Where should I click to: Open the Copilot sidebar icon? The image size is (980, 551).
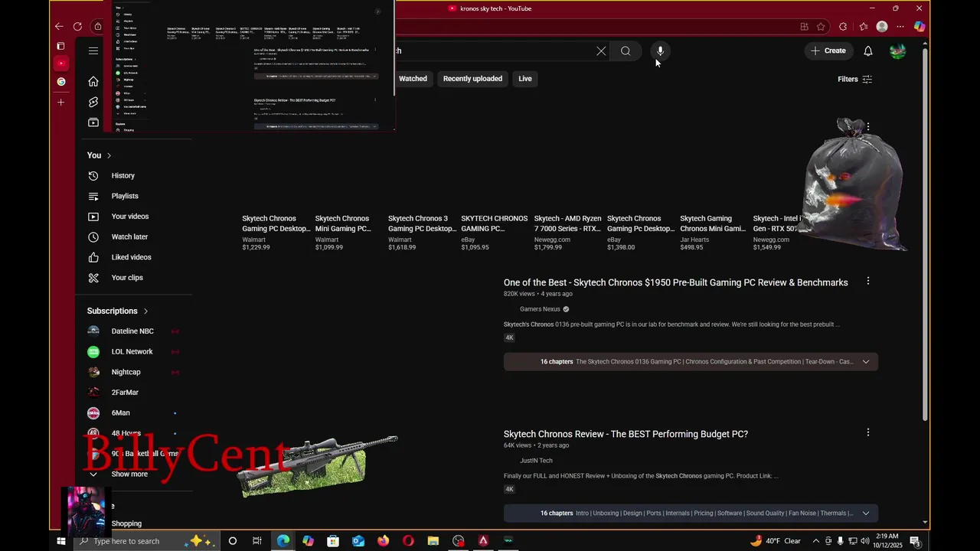coord(920,26)
